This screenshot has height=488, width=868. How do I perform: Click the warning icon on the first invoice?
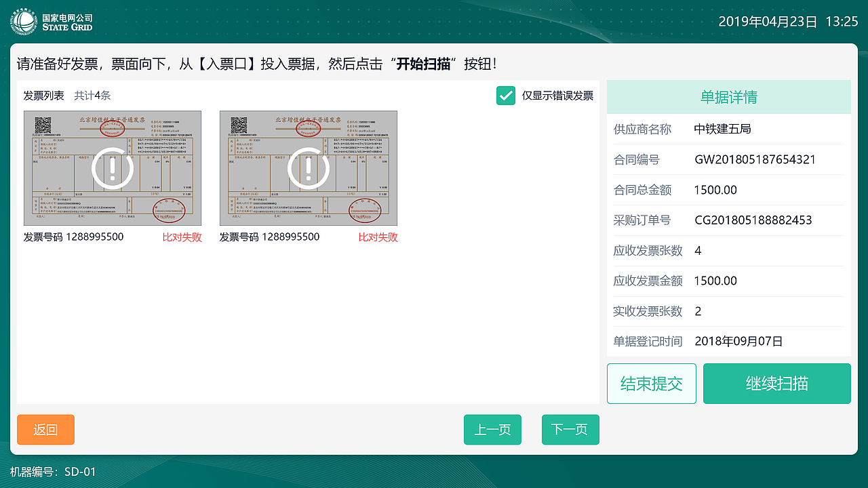(x=113, y=167)
